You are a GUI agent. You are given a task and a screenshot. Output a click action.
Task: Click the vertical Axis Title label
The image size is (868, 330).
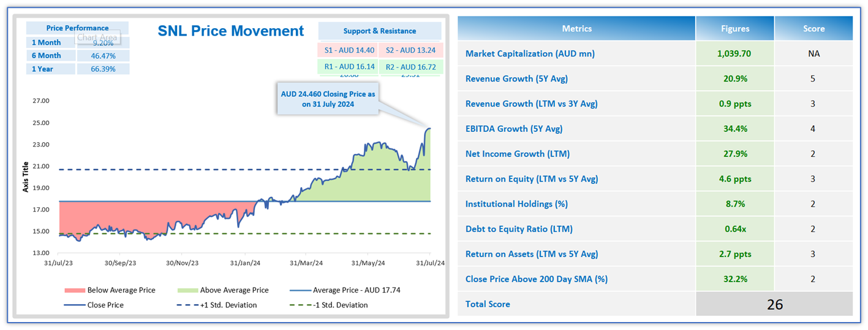(26, 177)
